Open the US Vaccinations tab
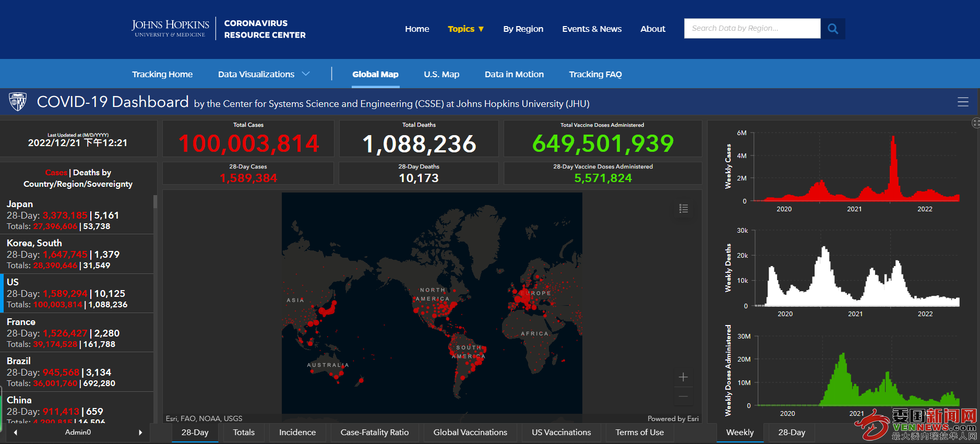 click(561, 433)
